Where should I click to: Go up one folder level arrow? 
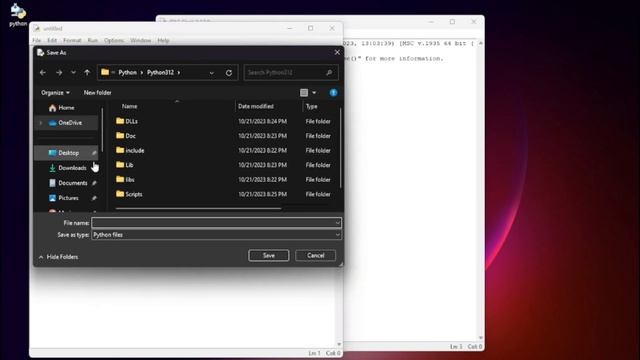(87, 73)
